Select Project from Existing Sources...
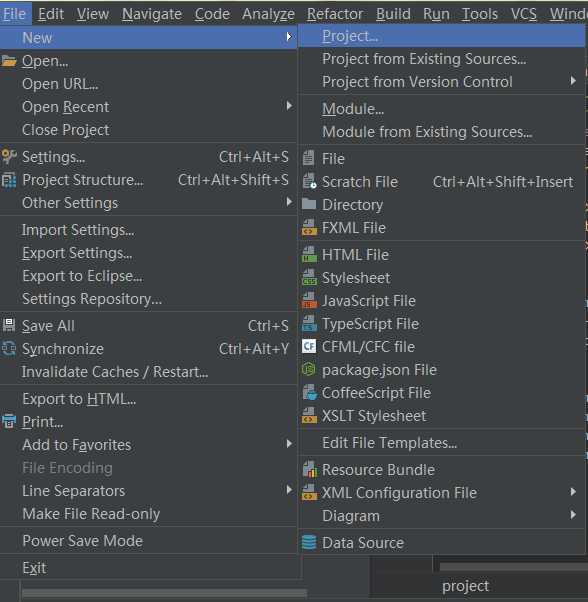The height and width of the screenshot is (602, 588). click(x=442, y=59)
